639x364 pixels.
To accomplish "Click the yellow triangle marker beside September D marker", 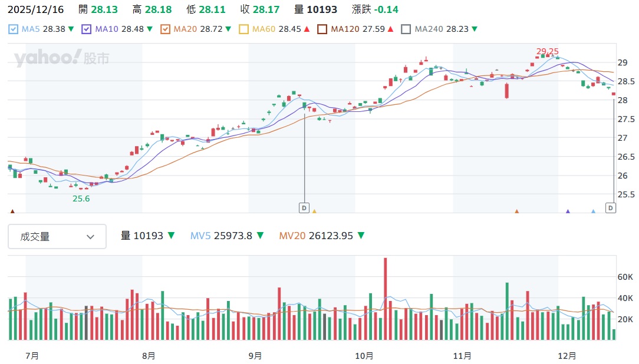I will click(x=314, y=211).
